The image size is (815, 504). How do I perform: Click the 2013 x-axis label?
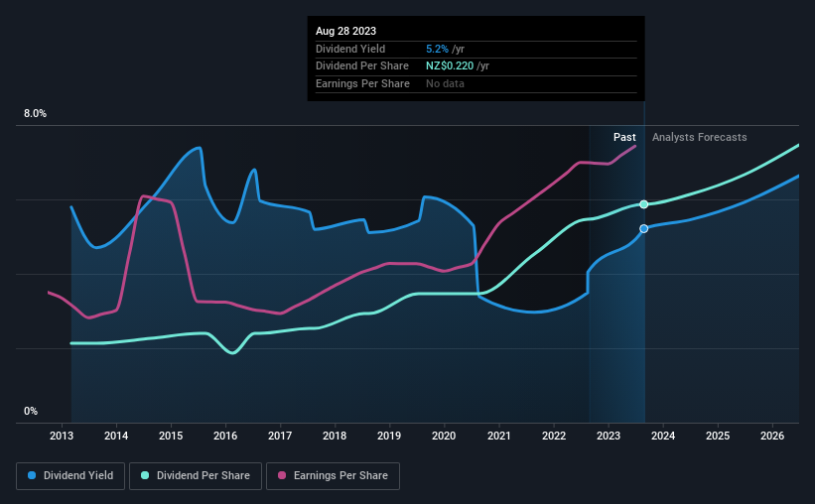[62, 436]
